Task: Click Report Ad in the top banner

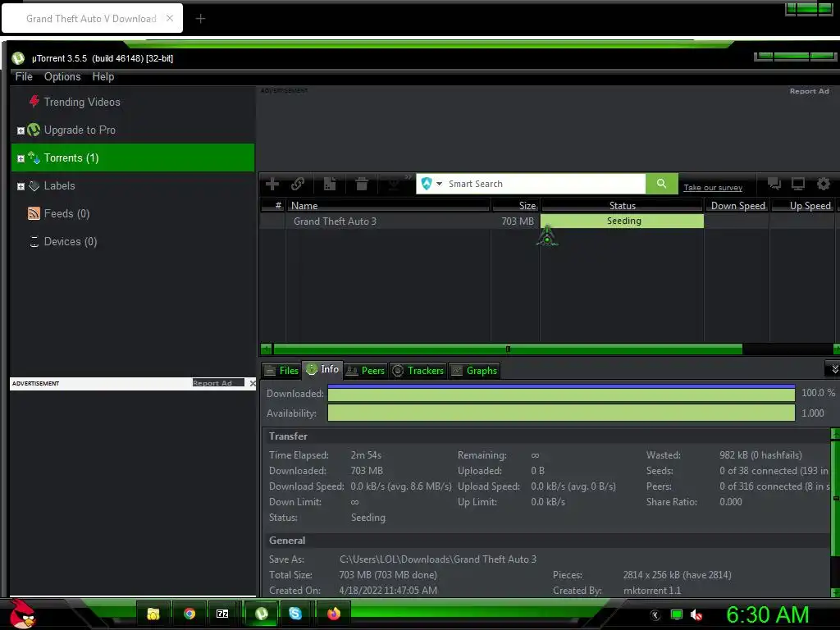Action: pyautogui.click(x=809, y=91)
